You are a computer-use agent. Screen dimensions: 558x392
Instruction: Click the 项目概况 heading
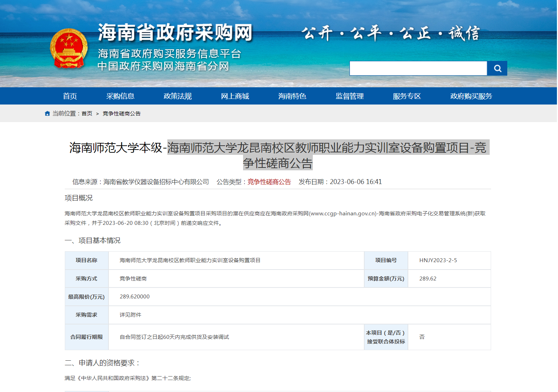coord(79,198)
